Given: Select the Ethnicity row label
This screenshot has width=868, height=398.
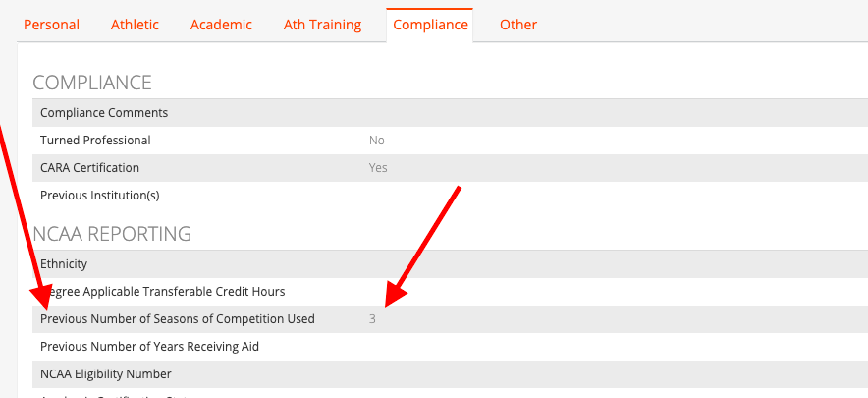Looking at the screenshot, I should click(64, 264).
